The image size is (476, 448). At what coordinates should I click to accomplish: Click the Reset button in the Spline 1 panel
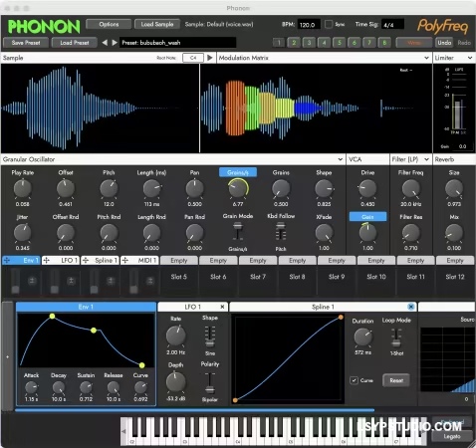coord(396,380)
